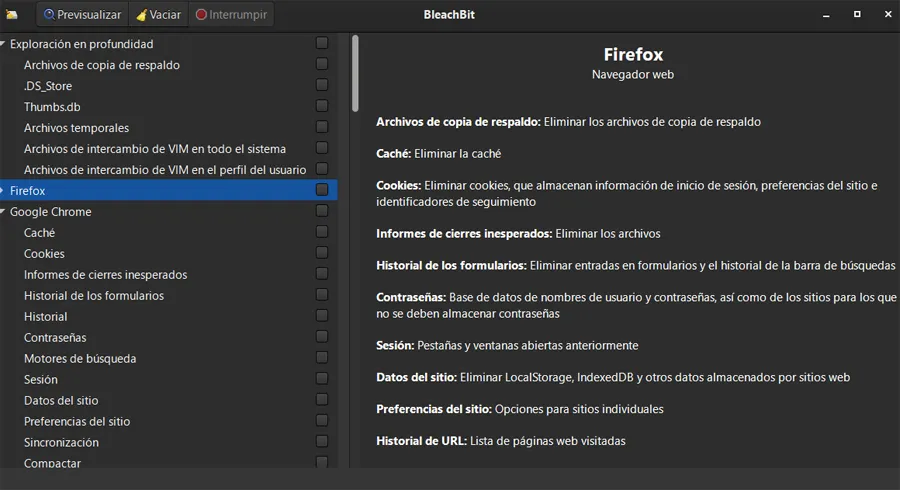Enable the Archivos de copia de respaldo checkbox

(x=322, y=64)
